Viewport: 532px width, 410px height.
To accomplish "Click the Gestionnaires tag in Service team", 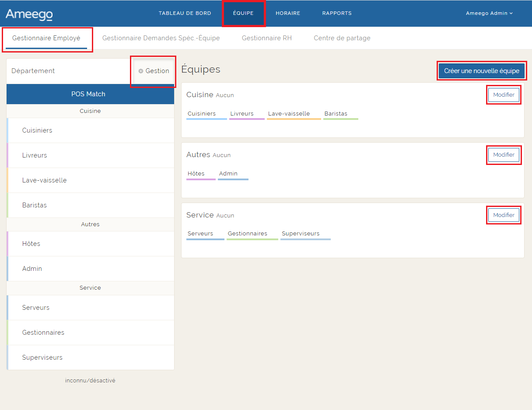I will coord(247,234).
